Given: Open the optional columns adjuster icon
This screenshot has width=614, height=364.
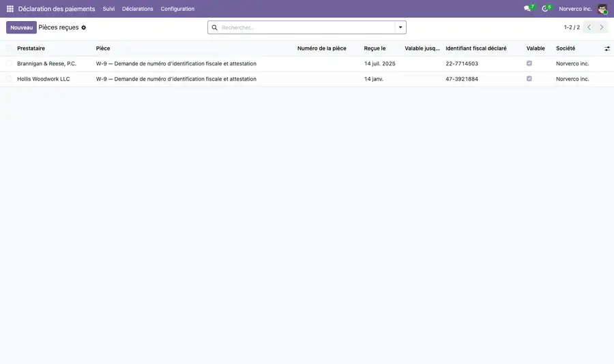Looking at the screenshot, I should 607,48.
